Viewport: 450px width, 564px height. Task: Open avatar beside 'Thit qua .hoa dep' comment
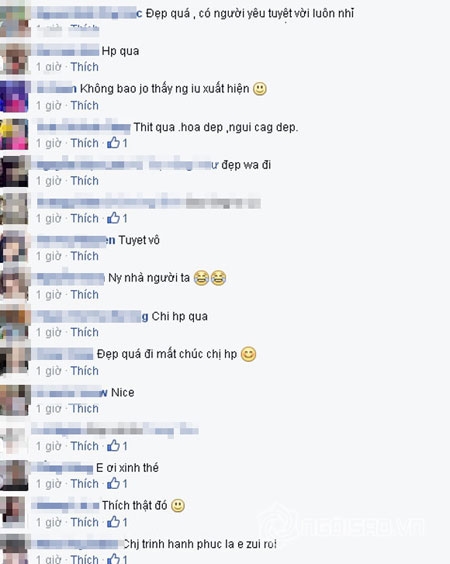tap(14, 134)
